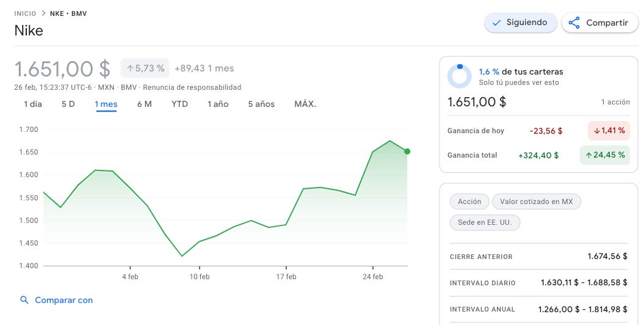Click the Acción tag chip
This screenshot has height=325, width=644.
pyautogui.click(x=469, y=202)
